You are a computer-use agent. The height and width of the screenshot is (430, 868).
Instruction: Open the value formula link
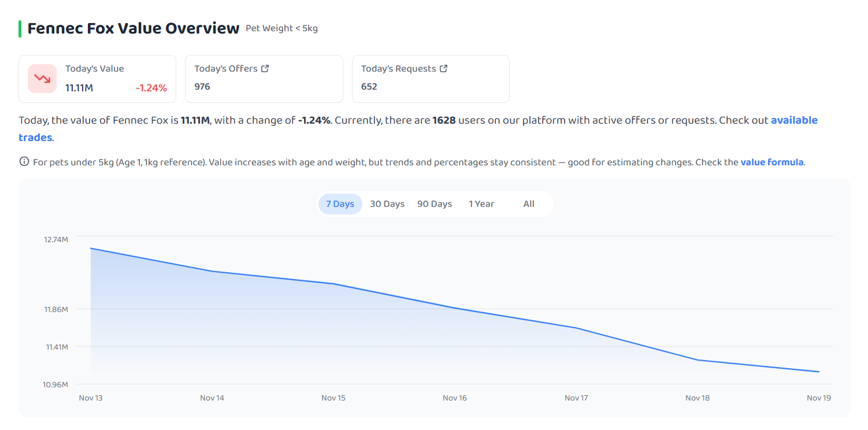772,162
